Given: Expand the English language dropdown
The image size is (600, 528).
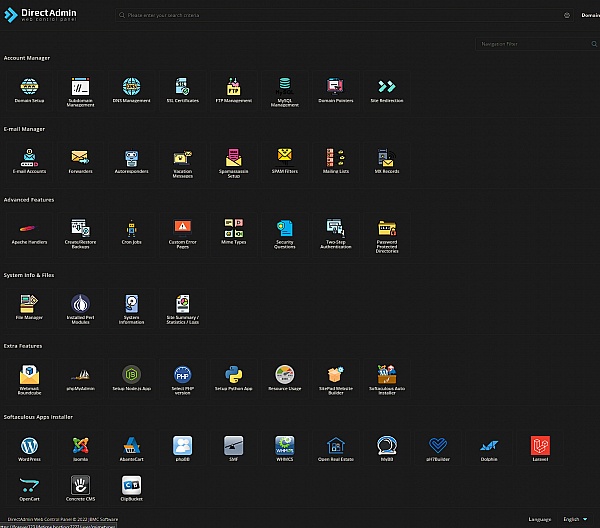Looking at the screenshot, I should tap(575, 519).
